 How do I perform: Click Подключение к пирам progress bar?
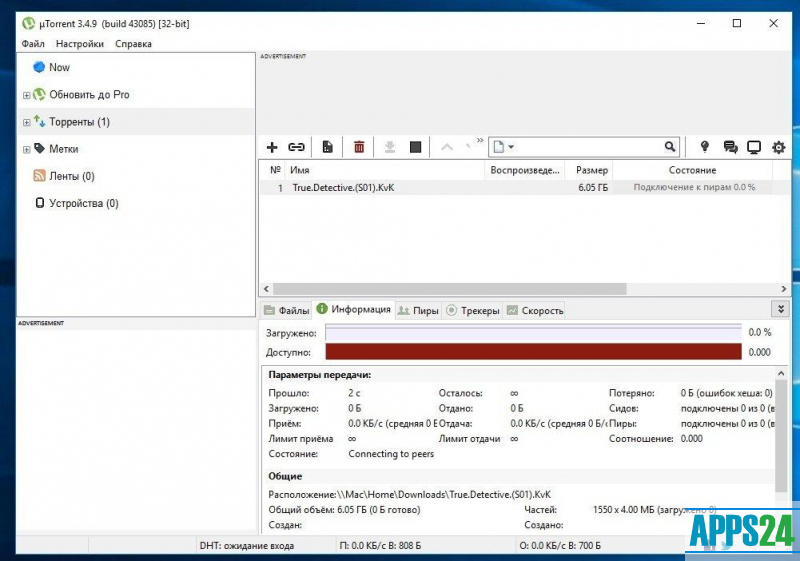[694, 188]
